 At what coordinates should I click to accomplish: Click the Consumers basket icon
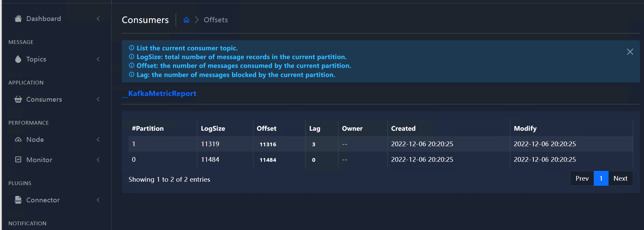(x=18, y=99)
